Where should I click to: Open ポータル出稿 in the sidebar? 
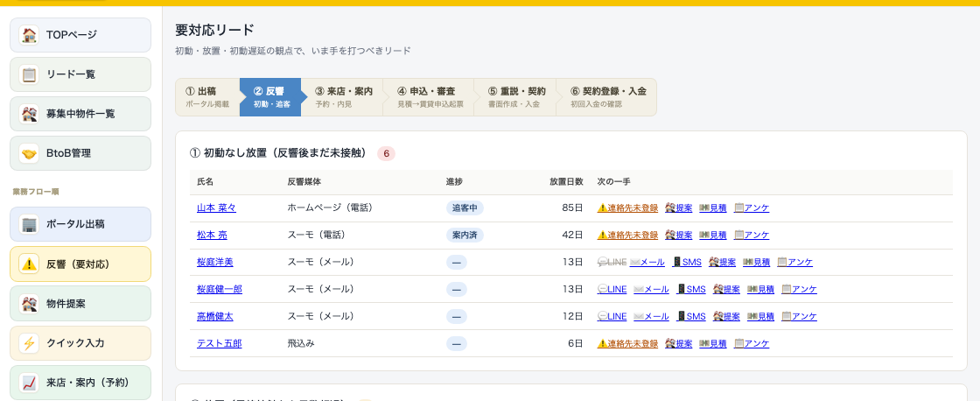pos(80,224)
